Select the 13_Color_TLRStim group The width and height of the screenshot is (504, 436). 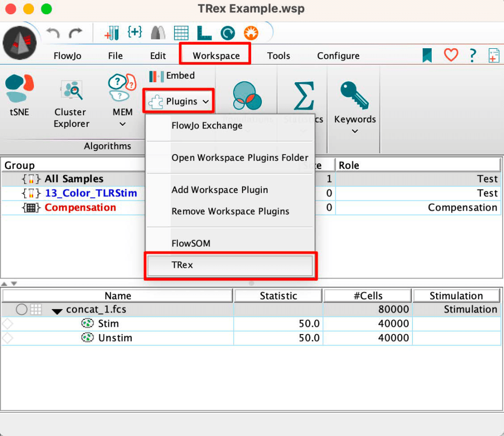(x=91, y=193)
